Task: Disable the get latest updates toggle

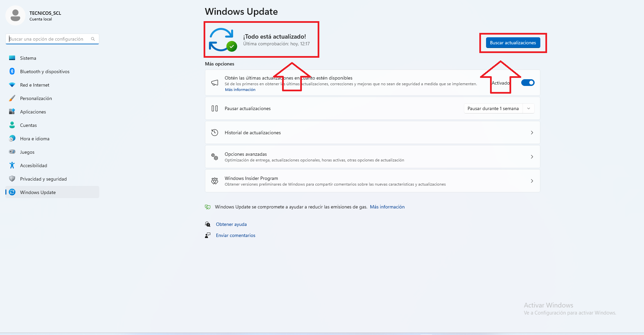Action: coord(528,83)
